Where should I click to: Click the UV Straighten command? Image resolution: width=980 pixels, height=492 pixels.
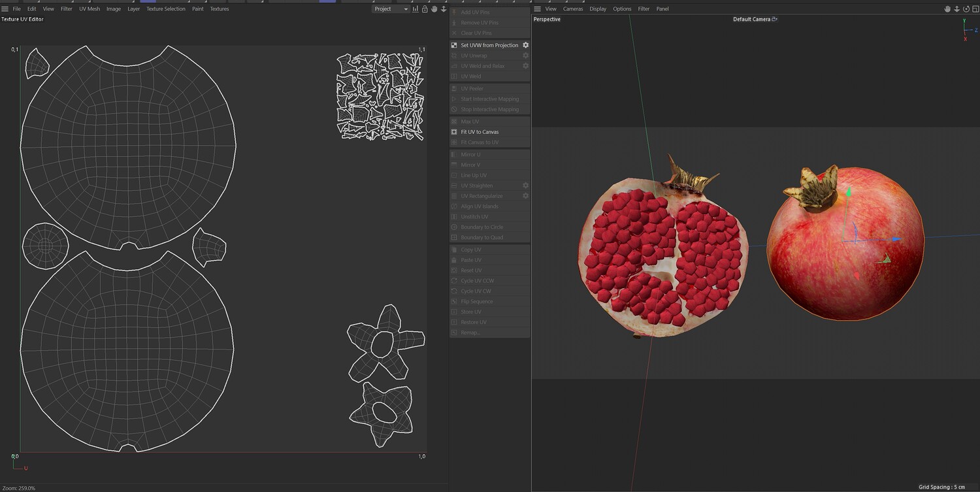[477, 186]
